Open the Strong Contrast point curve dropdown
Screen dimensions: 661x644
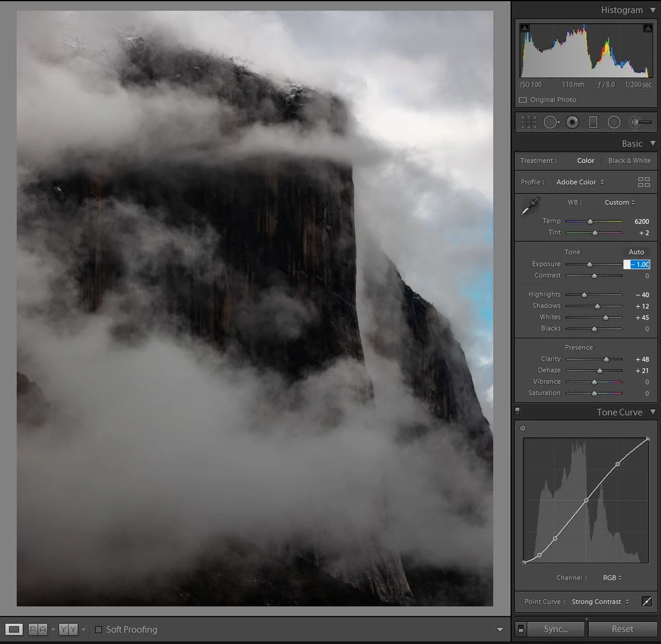[x=600, y=602]
